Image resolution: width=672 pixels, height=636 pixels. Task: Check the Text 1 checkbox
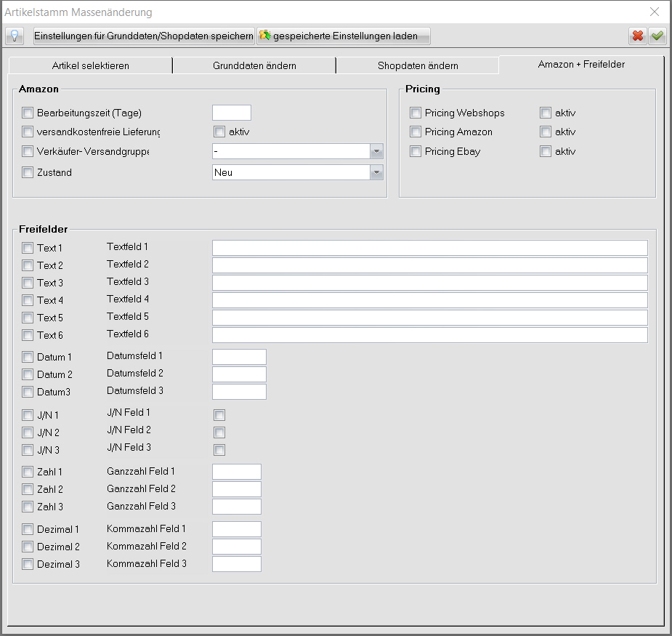click(28, 248)
